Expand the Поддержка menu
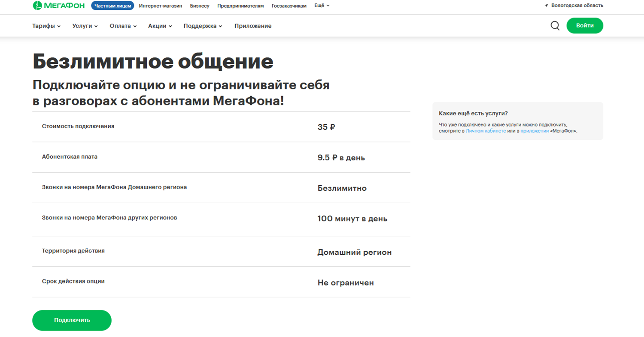 pyautogui.click(x=203, y=26)
